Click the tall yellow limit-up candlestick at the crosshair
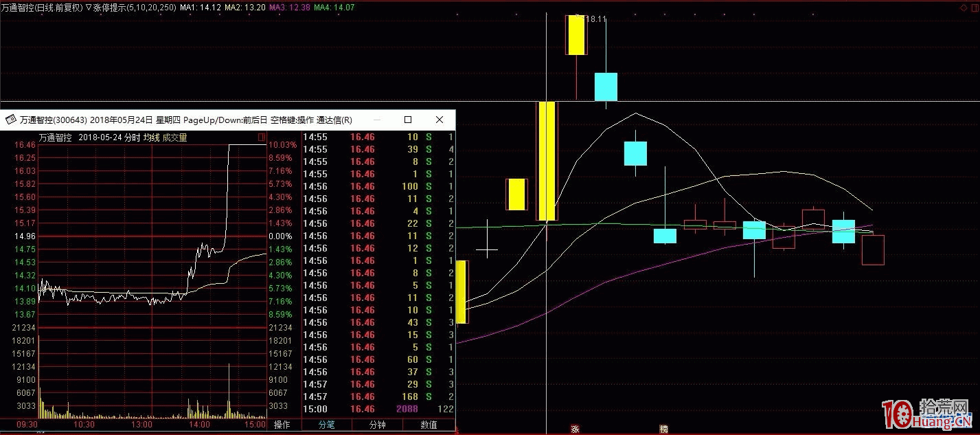Screen dimensions: 980x435 point(547,161)
